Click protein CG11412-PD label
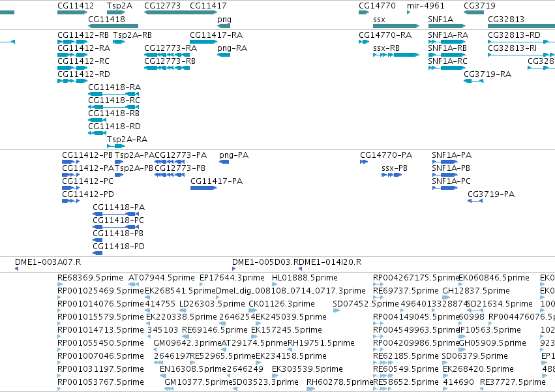555x392 pixels. (88, 194)
